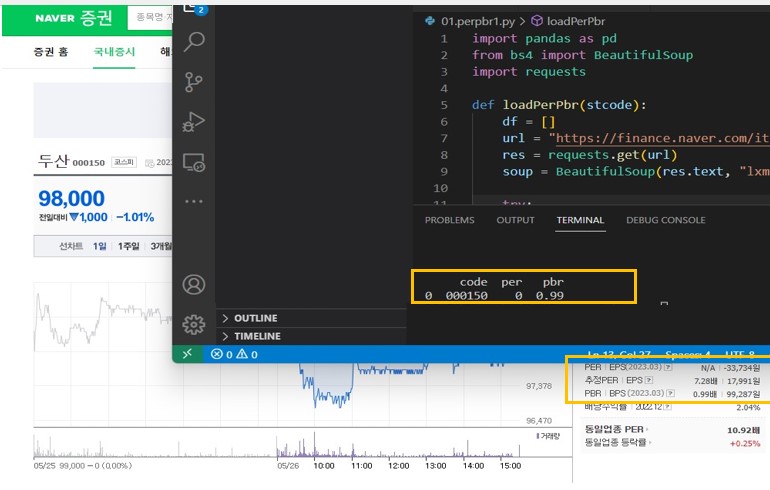Open the Manage gear menu
The height and width of the screenshot is (490, 770).
194,325
